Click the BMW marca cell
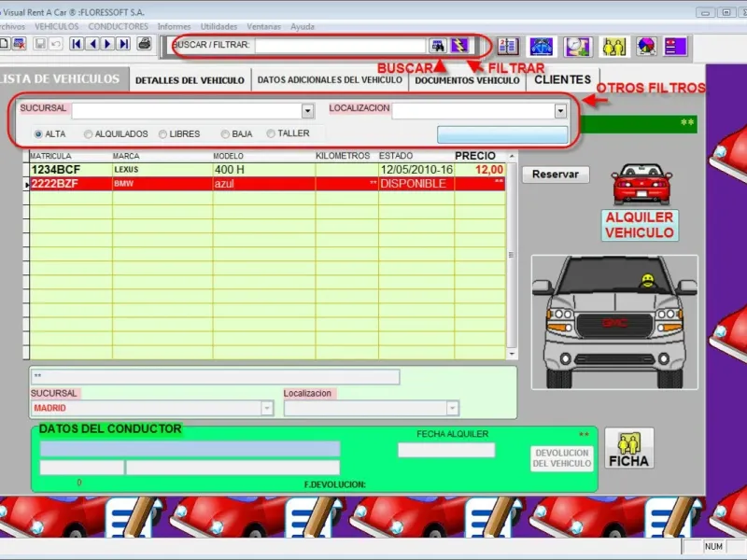Screen dimensions: 747x560 pos(162,184)
